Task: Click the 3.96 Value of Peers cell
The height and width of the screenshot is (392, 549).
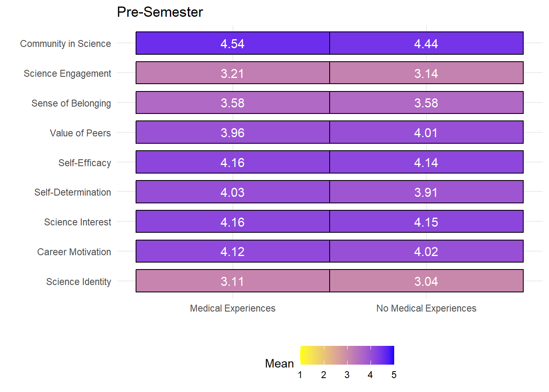Action: [233, 132]
